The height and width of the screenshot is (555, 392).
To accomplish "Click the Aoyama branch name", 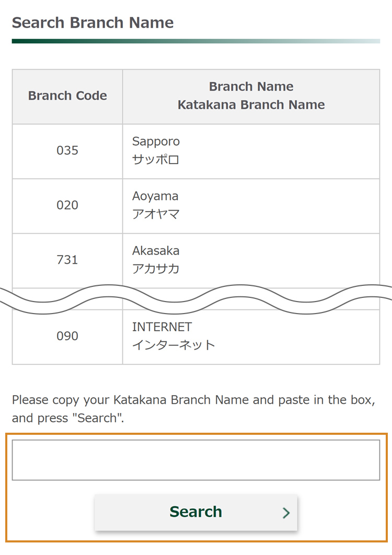I will (155, 196).
